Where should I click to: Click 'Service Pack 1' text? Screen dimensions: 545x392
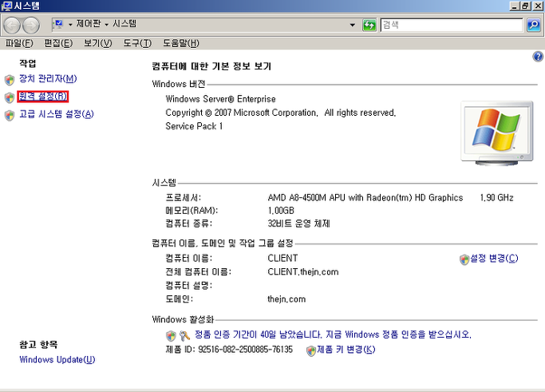coord(194,126)
